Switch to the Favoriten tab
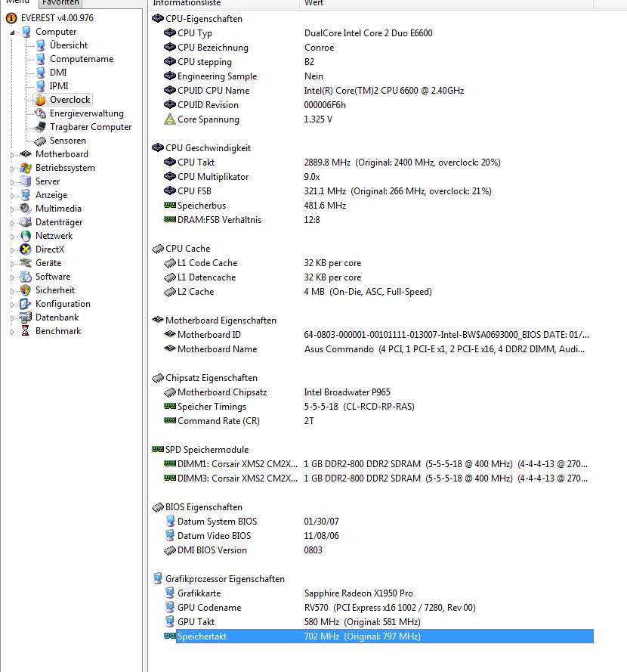Viewport: 627px width, 672px height. (x=60, y=3)
